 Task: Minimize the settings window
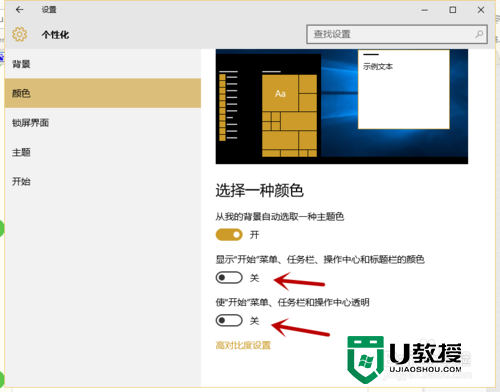[x=424, y=10]
